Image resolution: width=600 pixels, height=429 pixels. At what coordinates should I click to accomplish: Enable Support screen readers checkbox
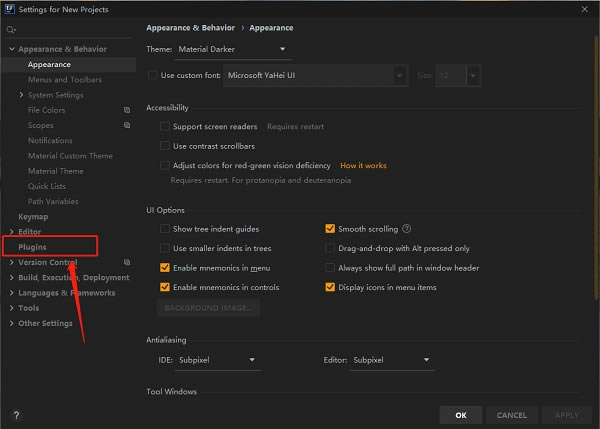tap(165, 126)
